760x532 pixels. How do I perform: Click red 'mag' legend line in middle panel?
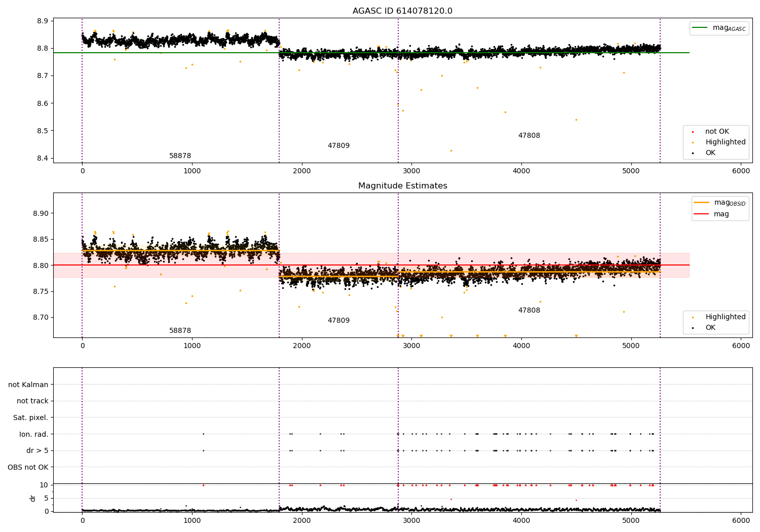pyautogui.click(x=702, y=214)
